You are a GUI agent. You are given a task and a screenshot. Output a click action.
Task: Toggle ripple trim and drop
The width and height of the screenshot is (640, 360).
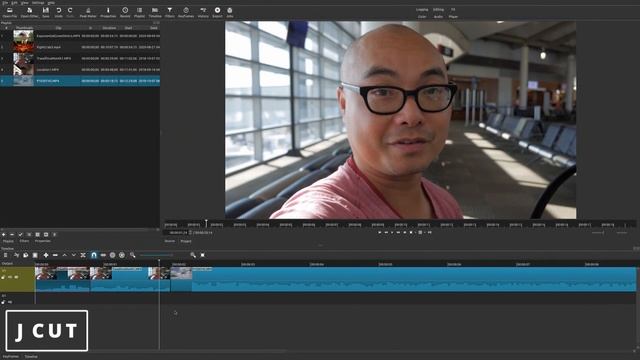113,255
